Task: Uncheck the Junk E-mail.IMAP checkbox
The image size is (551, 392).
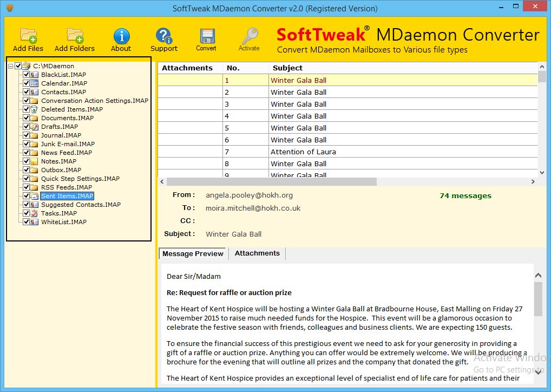Action: [26, 144]
